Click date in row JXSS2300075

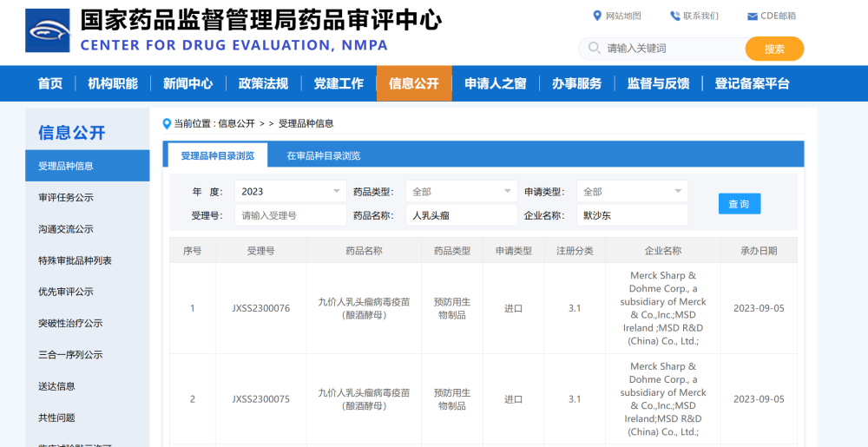tap(759, 399)
